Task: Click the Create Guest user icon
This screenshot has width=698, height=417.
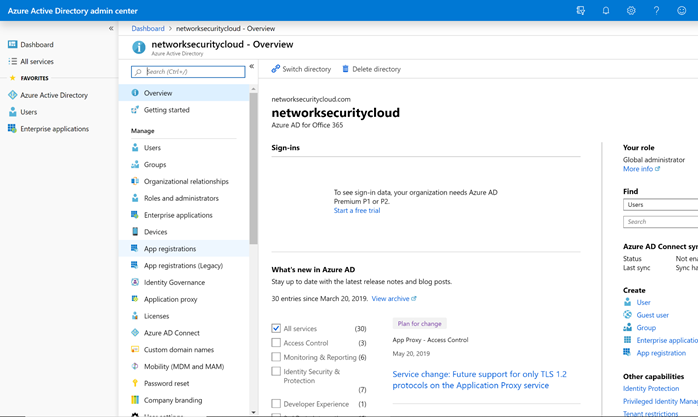Action: 627,315
